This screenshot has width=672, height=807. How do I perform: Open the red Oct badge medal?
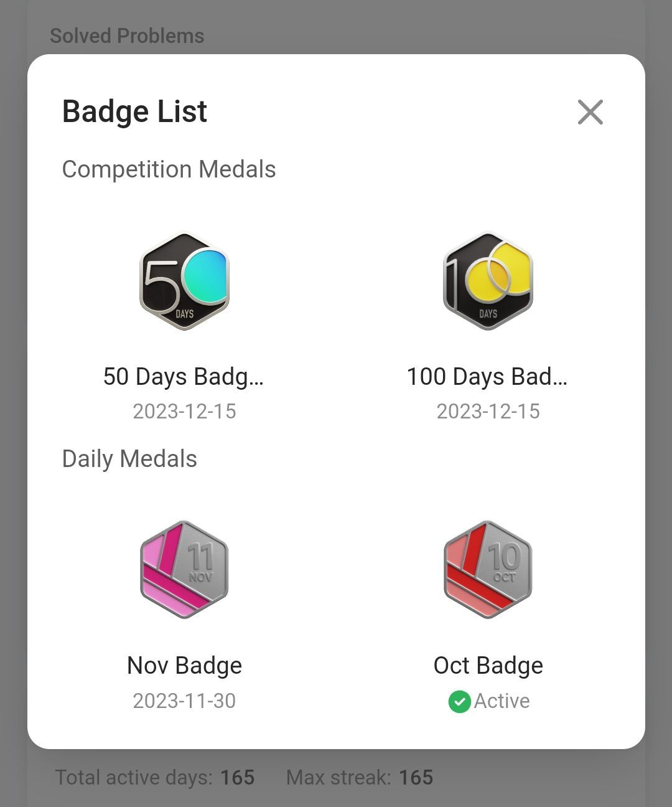(x=488, y=570)
